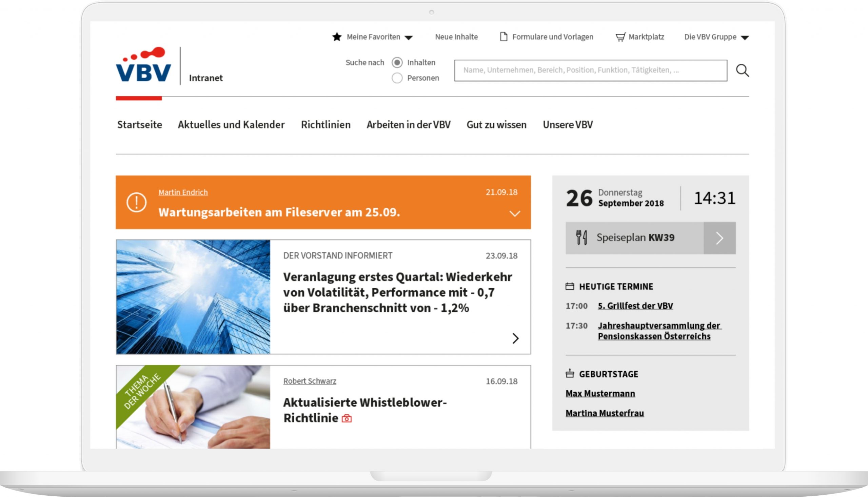Open Neue Inhalte link
Image resolution: width=868 pixels, height=497 pixels.
pyautogui.click(x=456, y=37)
